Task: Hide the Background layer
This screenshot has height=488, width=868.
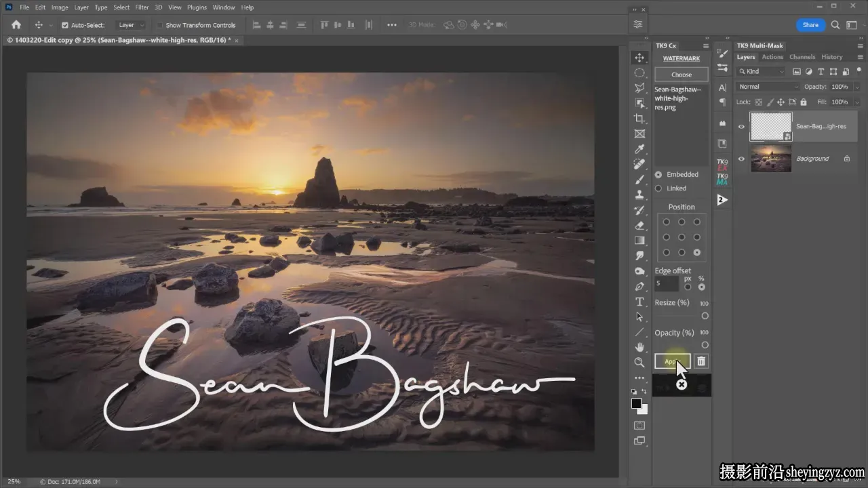Action: (741, 159)
